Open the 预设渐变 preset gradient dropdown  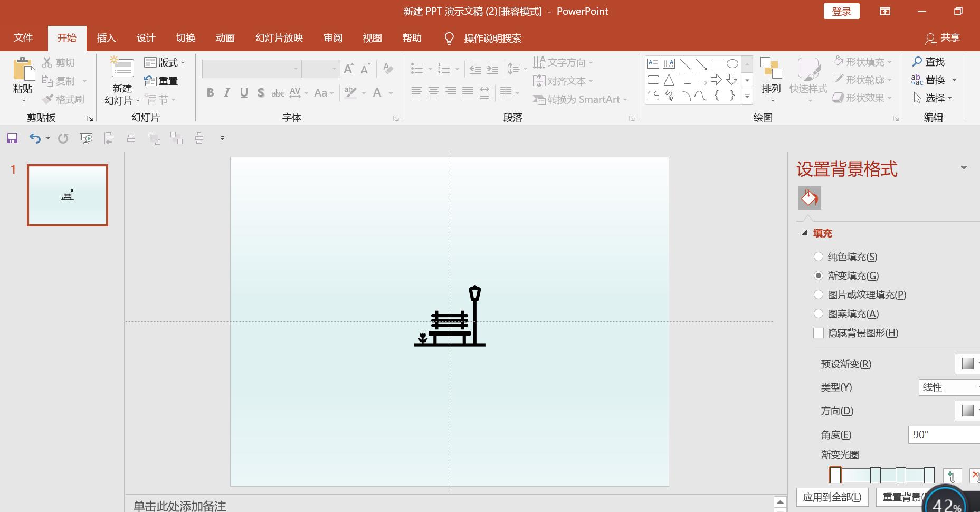[967, 364]
